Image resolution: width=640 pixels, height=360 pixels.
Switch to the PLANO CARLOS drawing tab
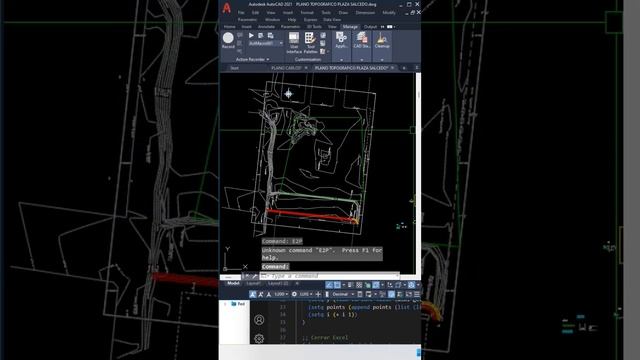point(286,68)
